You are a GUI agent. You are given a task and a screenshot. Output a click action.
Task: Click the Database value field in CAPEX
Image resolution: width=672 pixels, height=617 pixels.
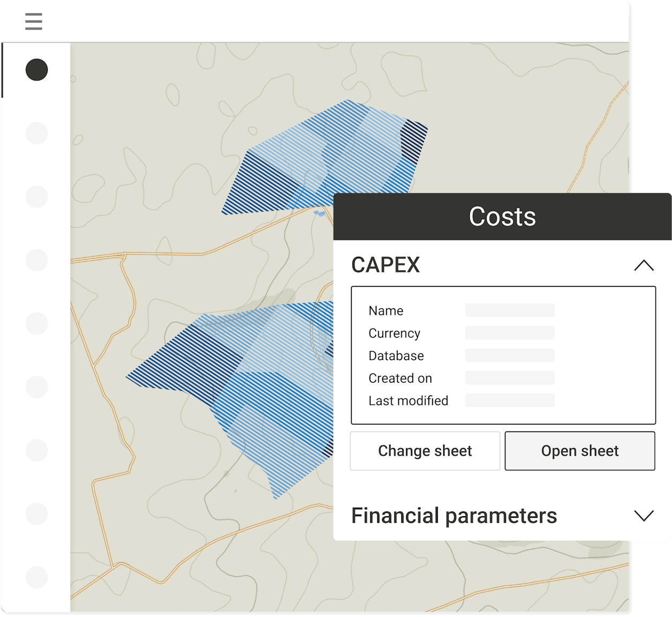(x=509, y=355)
